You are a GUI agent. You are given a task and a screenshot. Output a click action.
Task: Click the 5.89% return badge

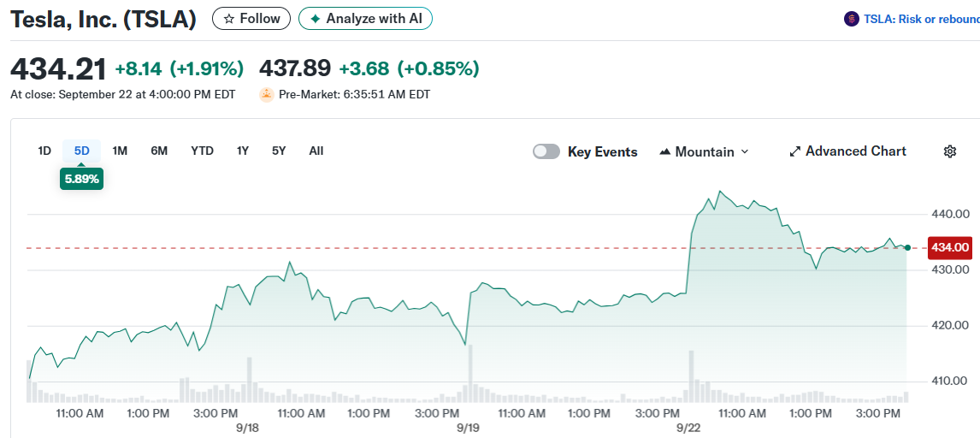(81, 179)
